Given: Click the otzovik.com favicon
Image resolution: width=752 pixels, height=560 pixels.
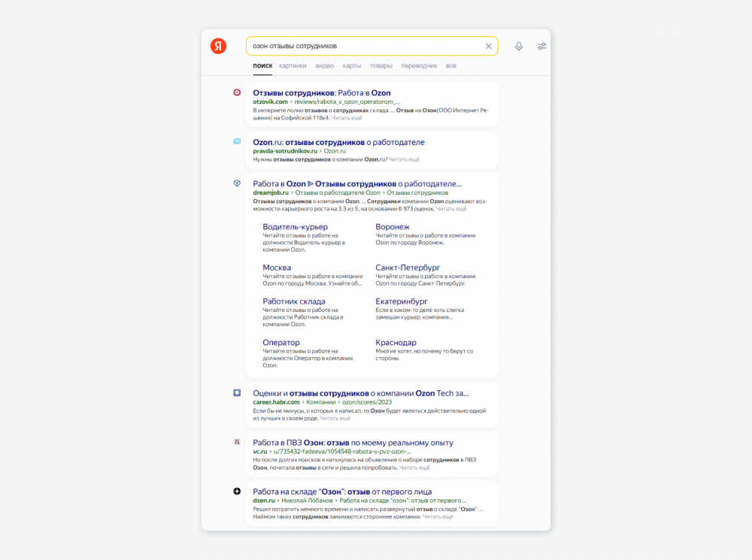Looking at the screenshot, I should point(237,92).
